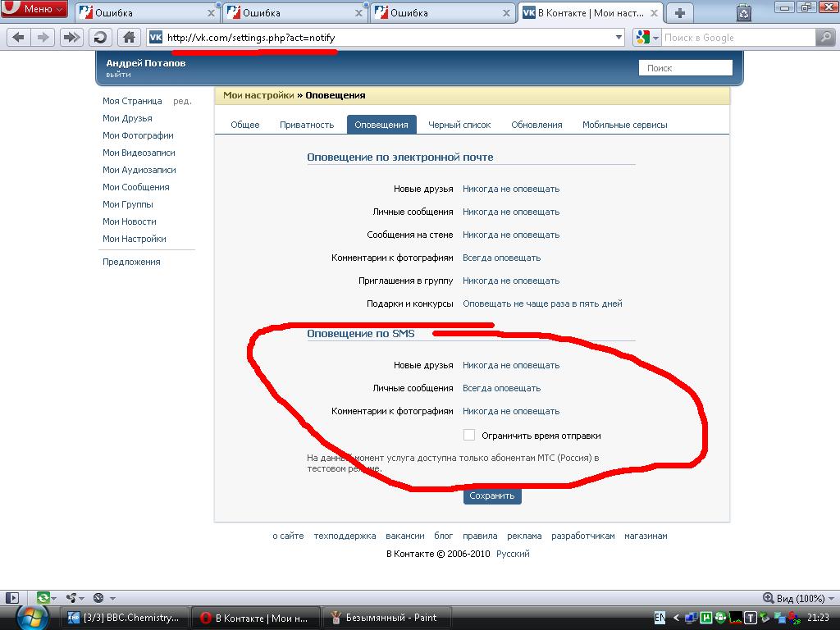This screenshot has width=840, height=630.
Task: Open Мои Новости in sidebar
Action: pos(130,221)
